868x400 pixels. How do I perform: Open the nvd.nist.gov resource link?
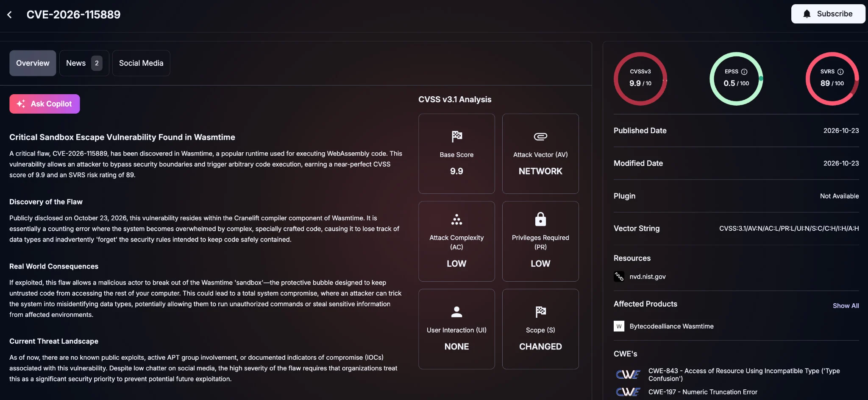coord(647,277)
